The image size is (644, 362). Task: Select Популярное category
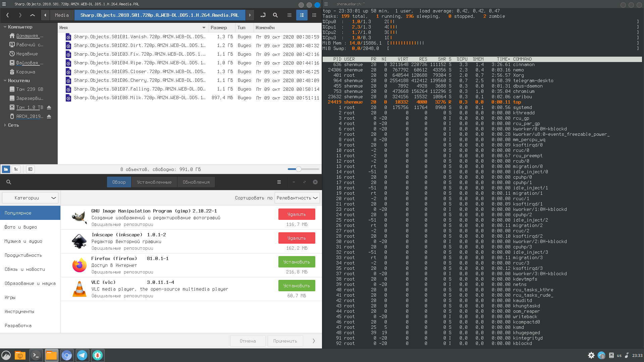click(30, 213)
